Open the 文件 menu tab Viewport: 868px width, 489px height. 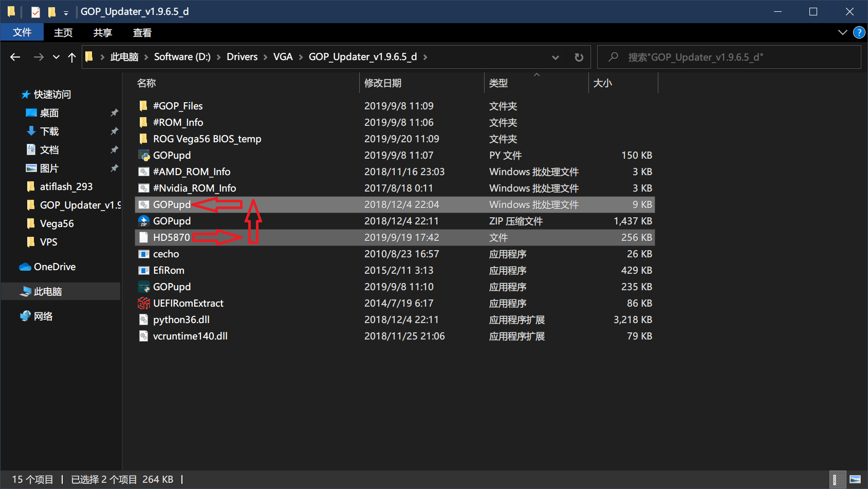(22, 32)
